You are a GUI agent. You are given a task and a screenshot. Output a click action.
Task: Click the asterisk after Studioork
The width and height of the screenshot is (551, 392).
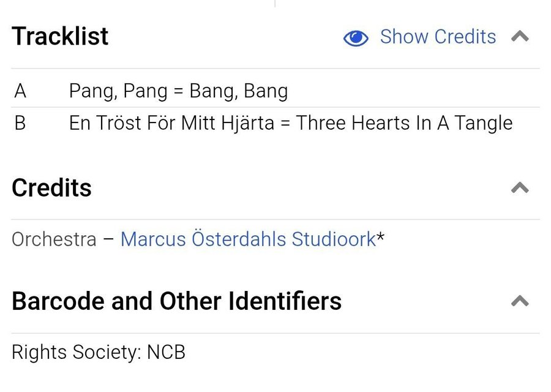point(381,237)
